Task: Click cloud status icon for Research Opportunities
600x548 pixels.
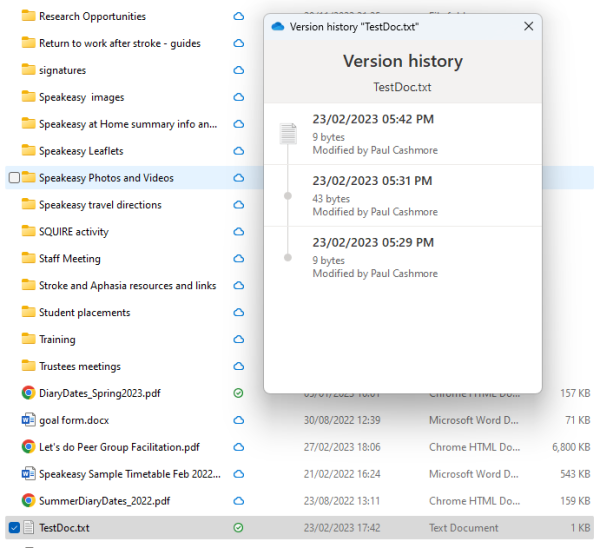Action: [x=239, y=16]
